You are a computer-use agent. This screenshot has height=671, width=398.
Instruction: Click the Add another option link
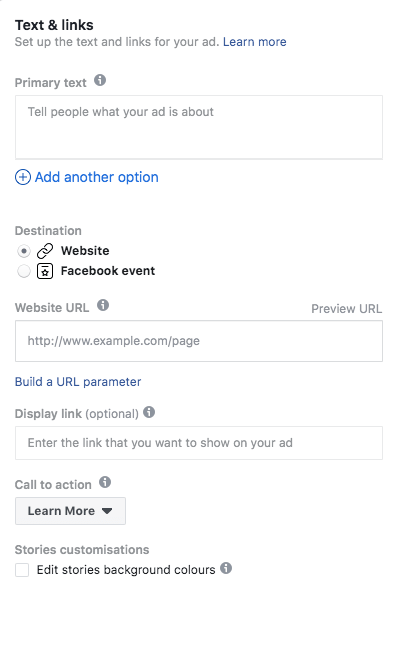[x=97, y=177]
